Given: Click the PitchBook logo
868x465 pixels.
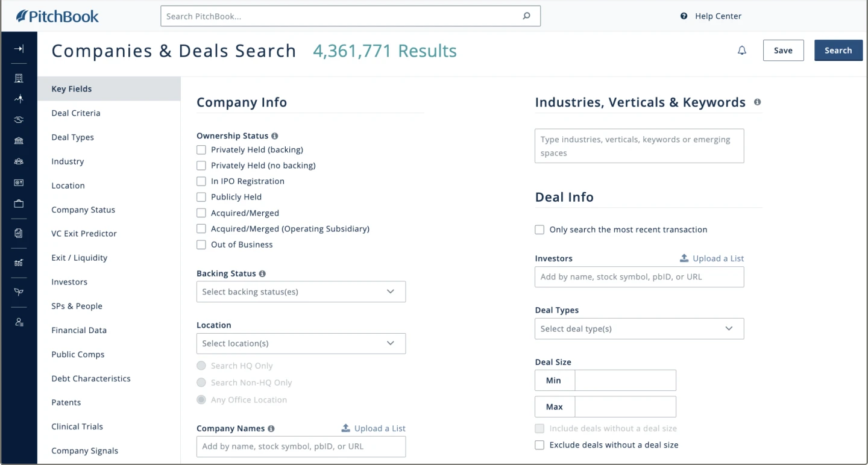Looking at the screenshot, I should pos(57,16).
